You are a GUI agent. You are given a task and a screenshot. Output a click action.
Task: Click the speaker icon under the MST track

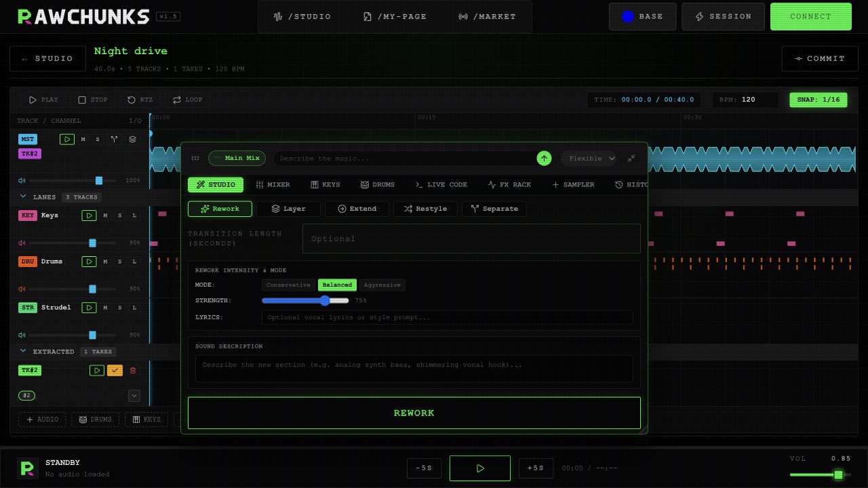tap(22, 180)
